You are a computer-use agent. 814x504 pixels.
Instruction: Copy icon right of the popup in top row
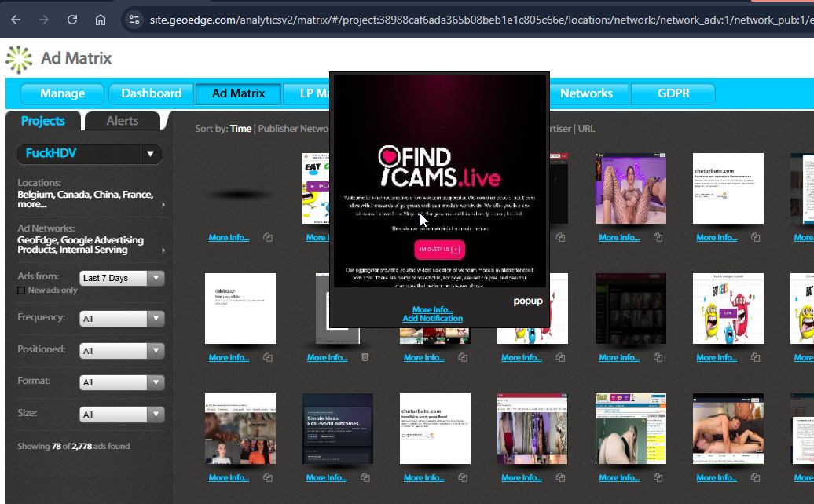tap(560, 238)
